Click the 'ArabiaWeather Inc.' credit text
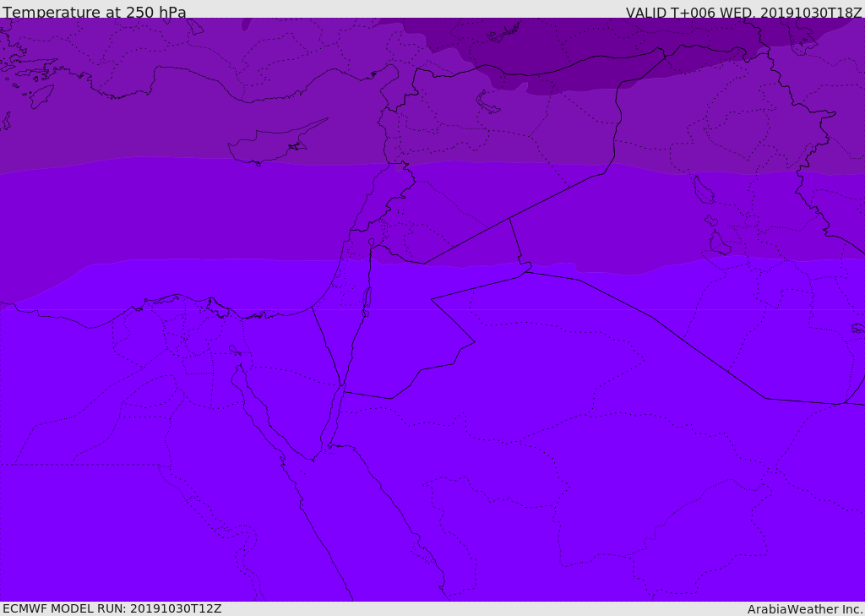 pos(805,609)
